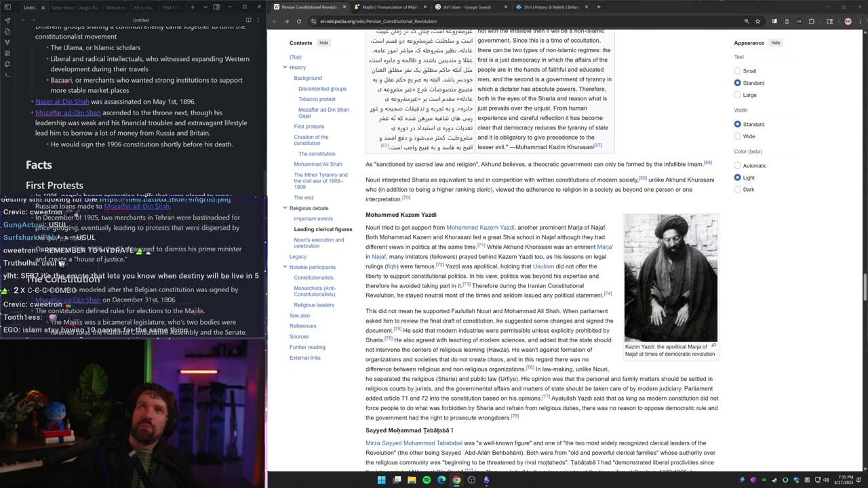The height and width of the screenshot is (488, 868).
Task: Bookmark this page with the star icon
Action: 757,21
